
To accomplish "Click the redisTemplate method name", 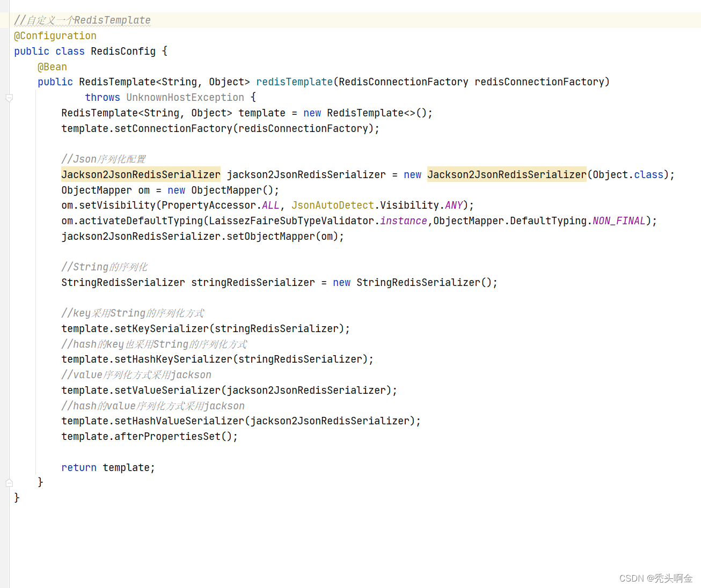I will [294, 82].
